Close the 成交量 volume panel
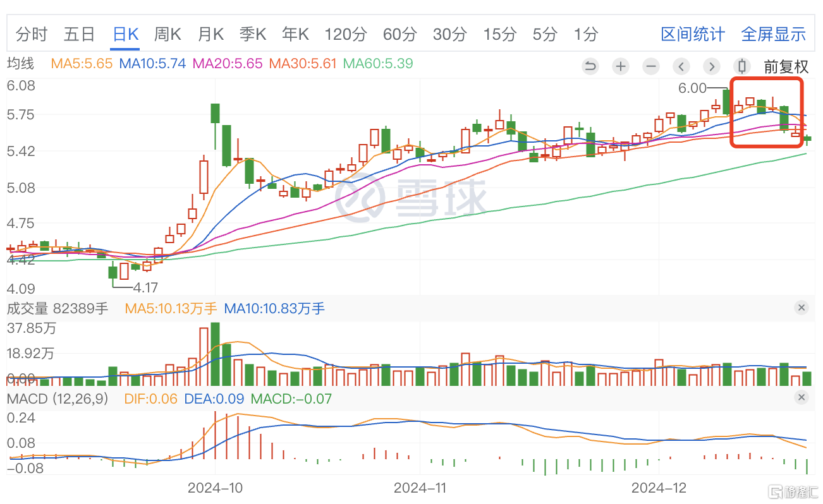This screenshot has width=823, height=504. 801,308
